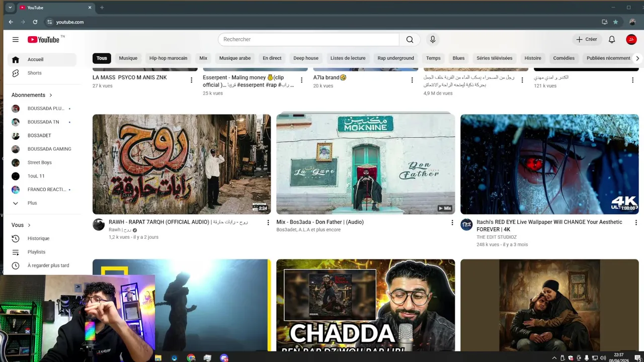The width and height of the screenshot is (644, 362).
Task: Open the browser tab list dropdown
Action: click(10, 8)
